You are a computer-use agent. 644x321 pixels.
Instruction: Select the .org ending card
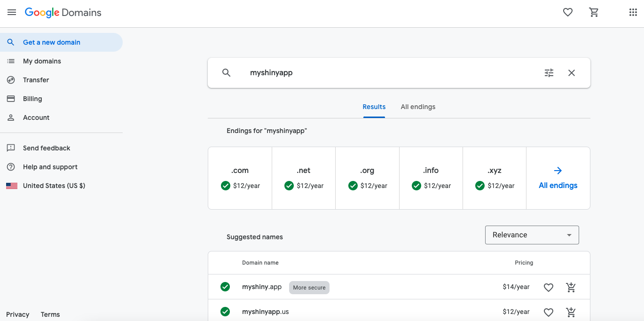pyautogui.click(x=368, y=178)
